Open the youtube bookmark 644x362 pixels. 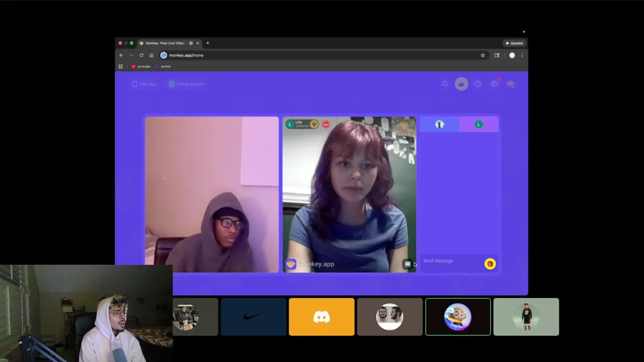141,66
